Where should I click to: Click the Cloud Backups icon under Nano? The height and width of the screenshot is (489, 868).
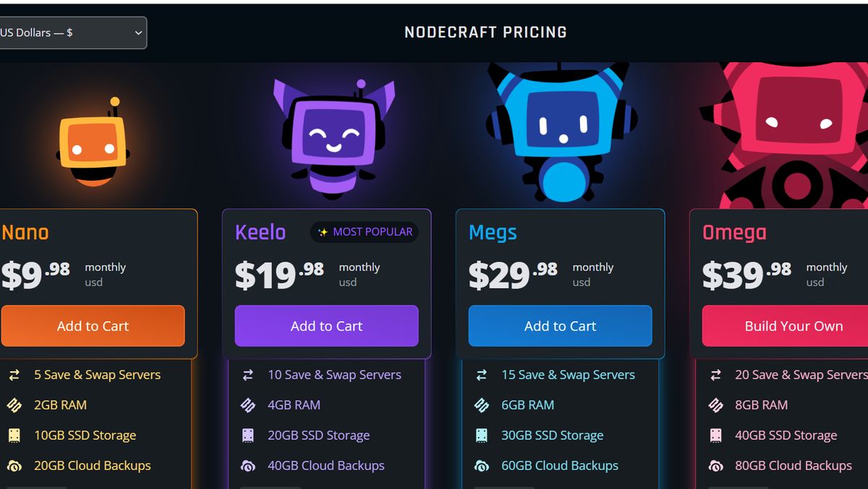(14, 466)
